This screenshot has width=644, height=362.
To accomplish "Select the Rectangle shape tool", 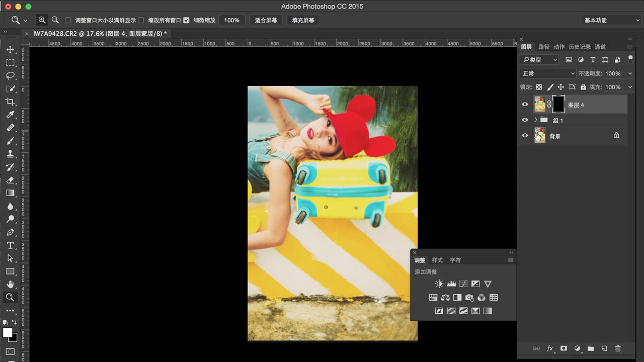I will tap(10, 271).
